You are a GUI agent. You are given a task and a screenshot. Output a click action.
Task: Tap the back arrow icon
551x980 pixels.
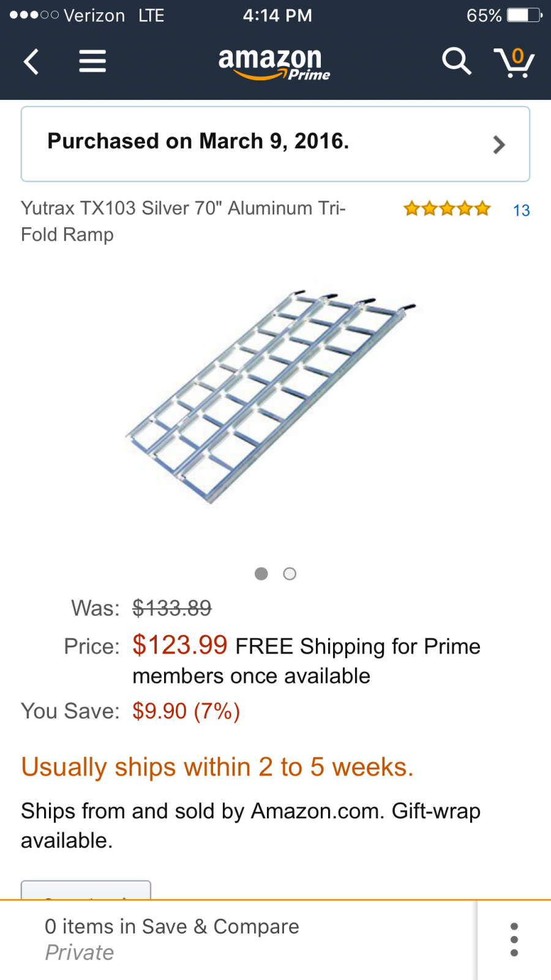(x=31, y=61)
